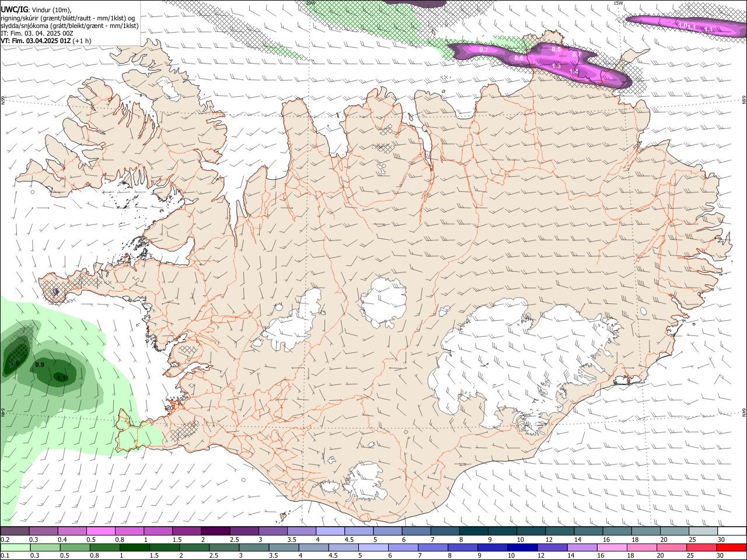Click the 1.0 value in northeast snow streak

pyautogui.click(x=682, y=26)
